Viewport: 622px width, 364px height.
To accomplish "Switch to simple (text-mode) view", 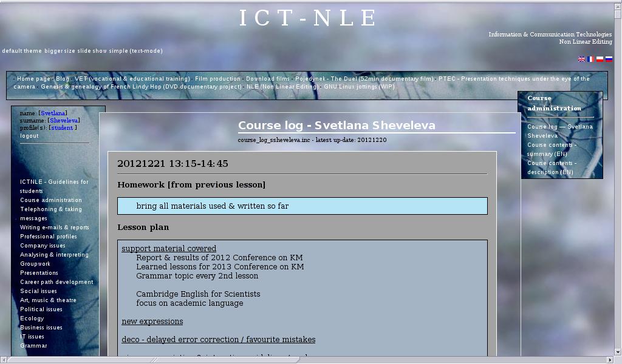I will (135, 51).
